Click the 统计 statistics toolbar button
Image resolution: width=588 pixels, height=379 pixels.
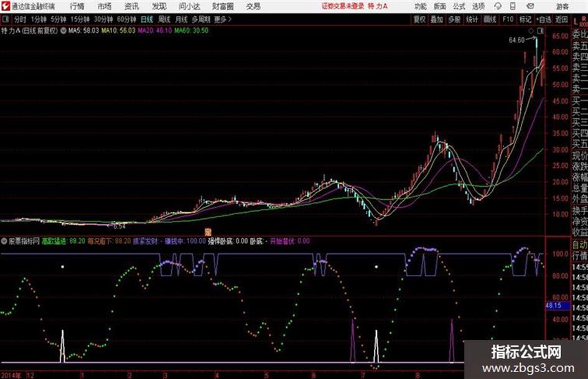pyautogui.click(x=472, y=19)
